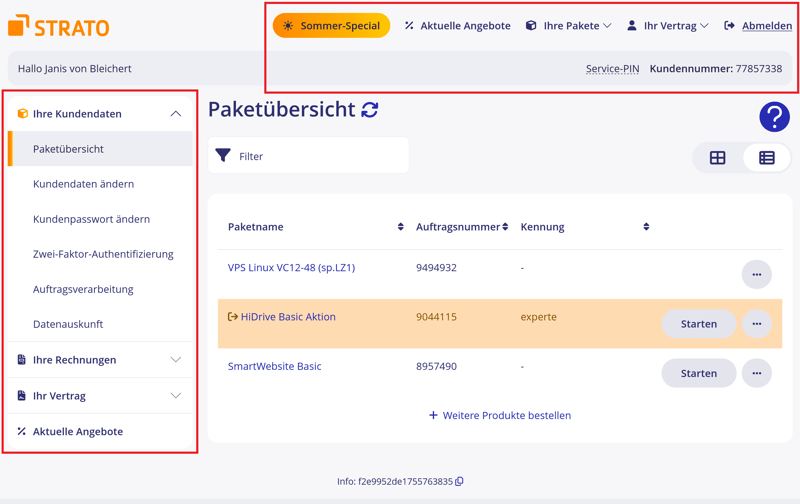The image size is (800, 504).
Task: Click into the Filter input field
Action: tap(320, 156)
